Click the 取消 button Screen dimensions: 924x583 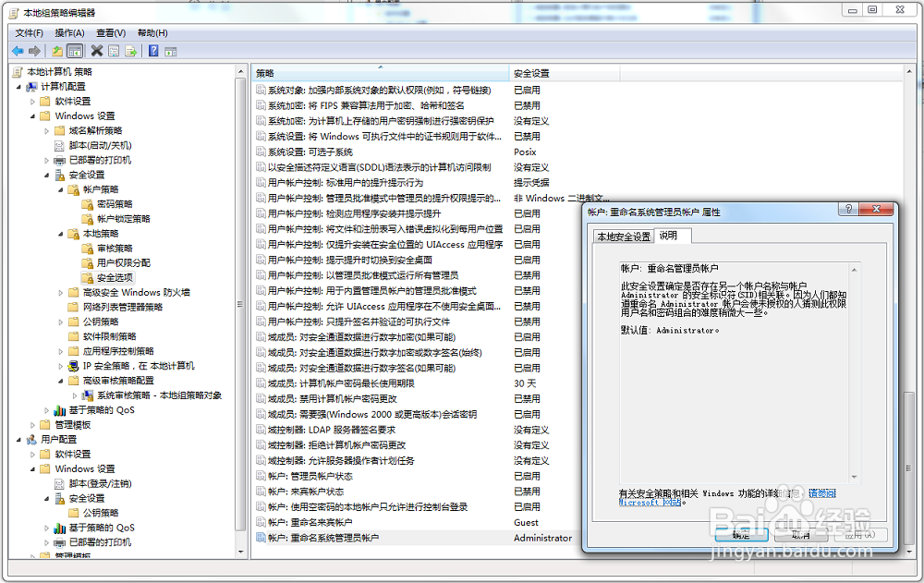pos(800,533)
